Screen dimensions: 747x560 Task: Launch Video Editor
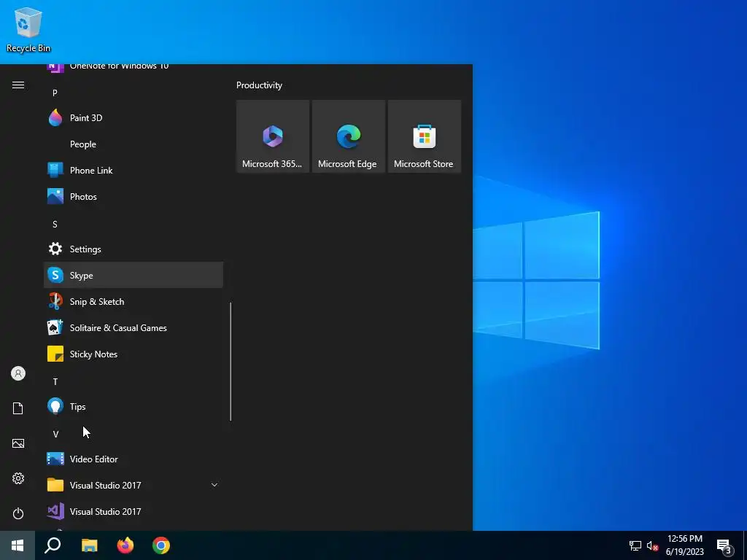133,459
